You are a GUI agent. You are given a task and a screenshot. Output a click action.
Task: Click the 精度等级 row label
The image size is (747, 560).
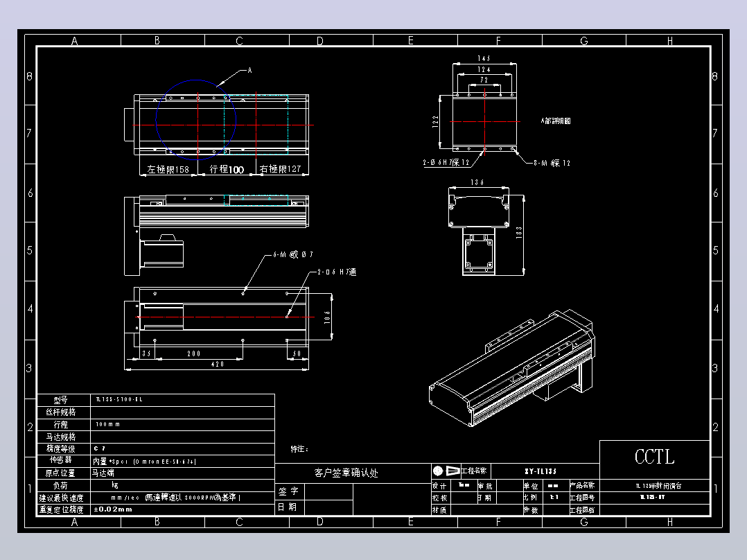pyautogui.click(x=60, y=448)
